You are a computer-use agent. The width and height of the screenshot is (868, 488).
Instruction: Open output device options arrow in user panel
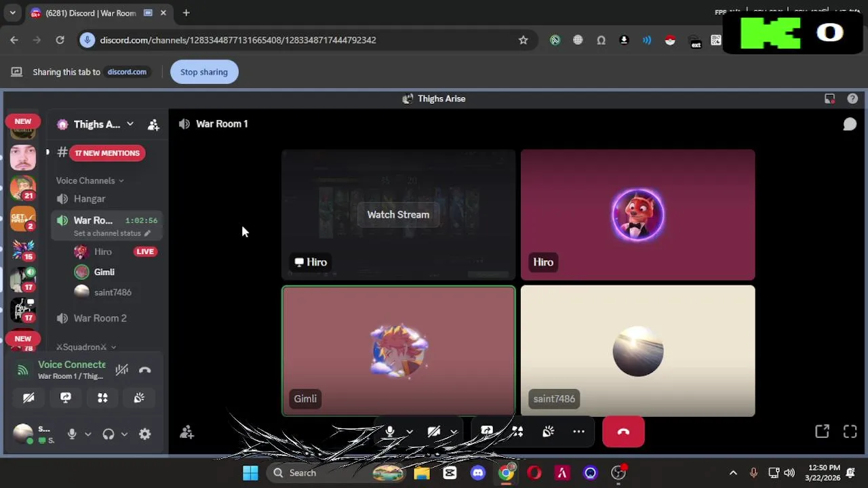click(124, 434)
